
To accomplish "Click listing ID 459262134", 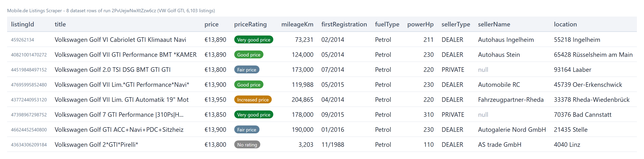I will 22,40.
